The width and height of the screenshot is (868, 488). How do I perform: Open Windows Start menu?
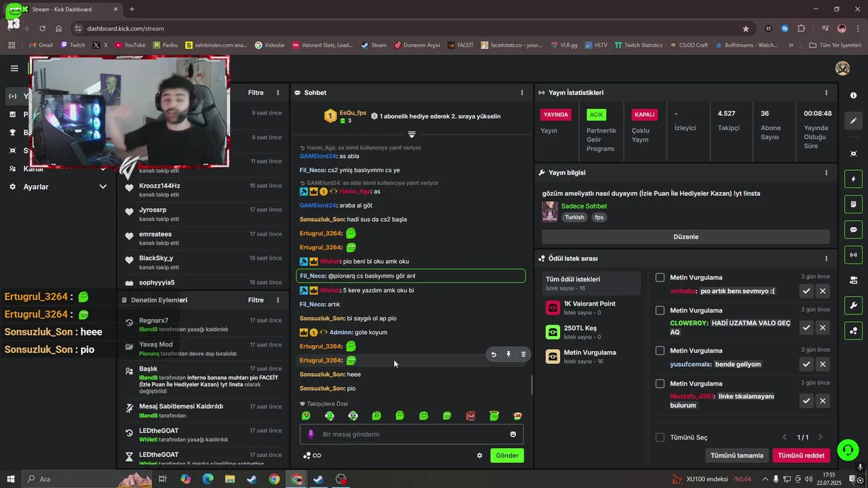tap(11, 479)
